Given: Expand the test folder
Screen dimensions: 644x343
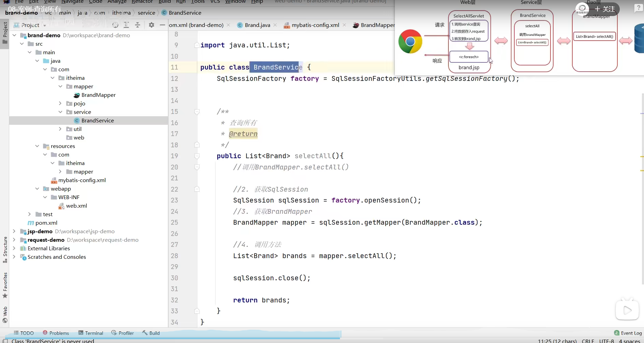Looking at the screenshot, I should click(x=29, y=214).
